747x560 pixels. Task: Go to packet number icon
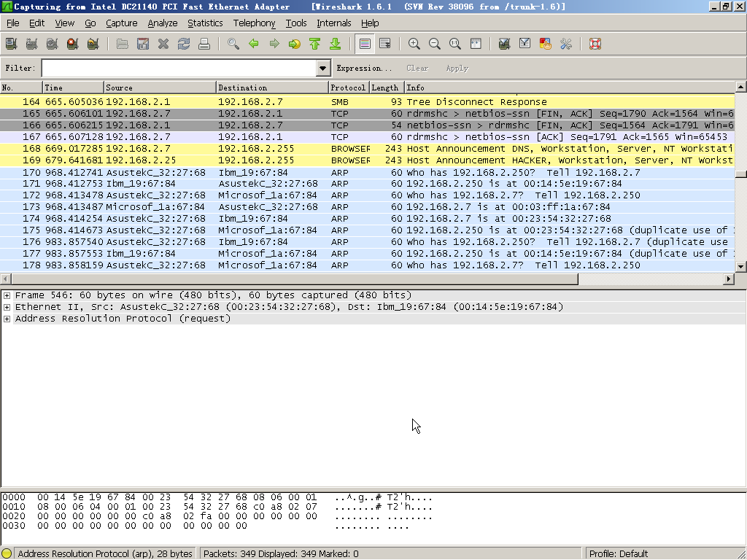click(295, 44)
